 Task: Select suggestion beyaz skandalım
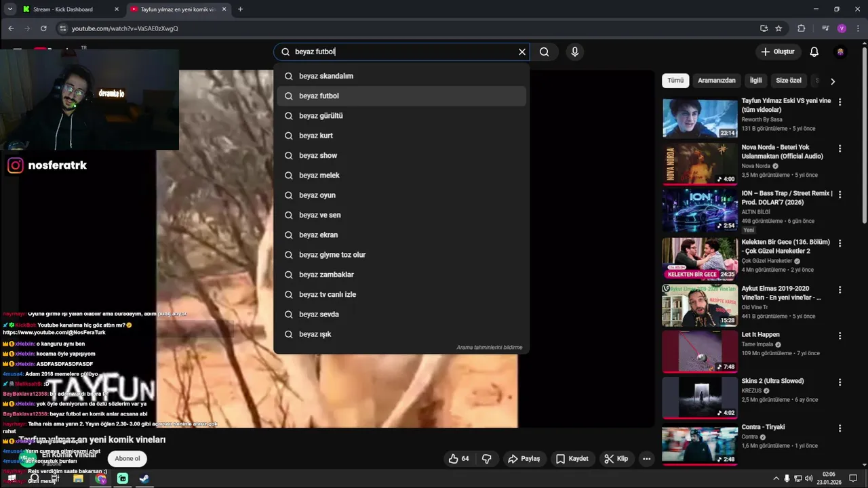click(x=401, y=76)
